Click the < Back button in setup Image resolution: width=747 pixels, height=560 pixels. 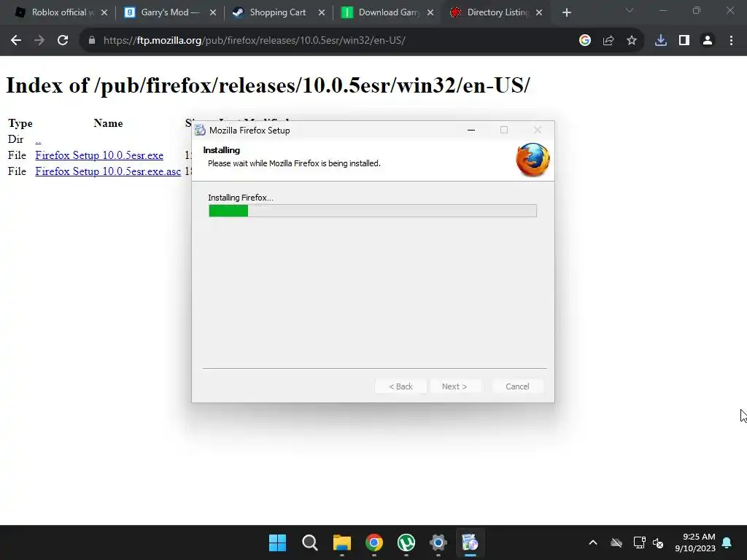pos(400,386)
